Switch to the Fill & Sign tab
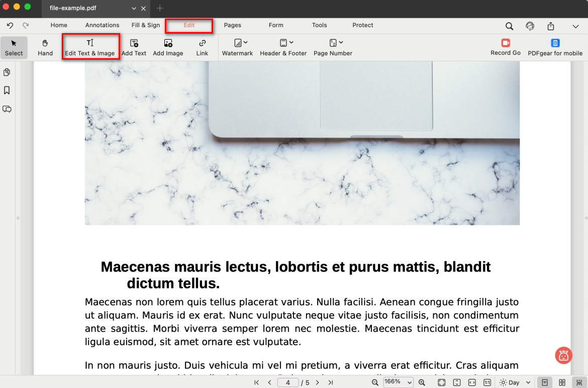The image size is (588, 388). [146, 25]
